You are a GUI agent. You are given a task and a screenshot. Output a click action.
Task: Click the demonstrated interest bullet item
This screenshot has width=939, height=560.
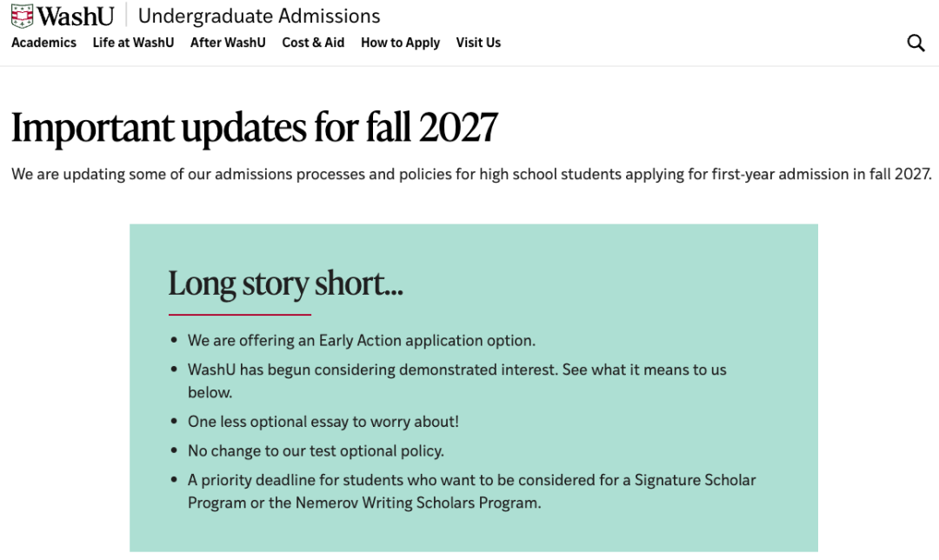[x=458, y=370]
